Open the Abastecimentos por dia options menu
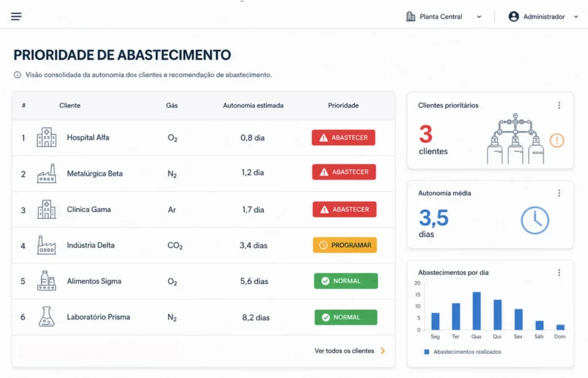This screenshot has height=378, width=588. click(x=559, y=272)
